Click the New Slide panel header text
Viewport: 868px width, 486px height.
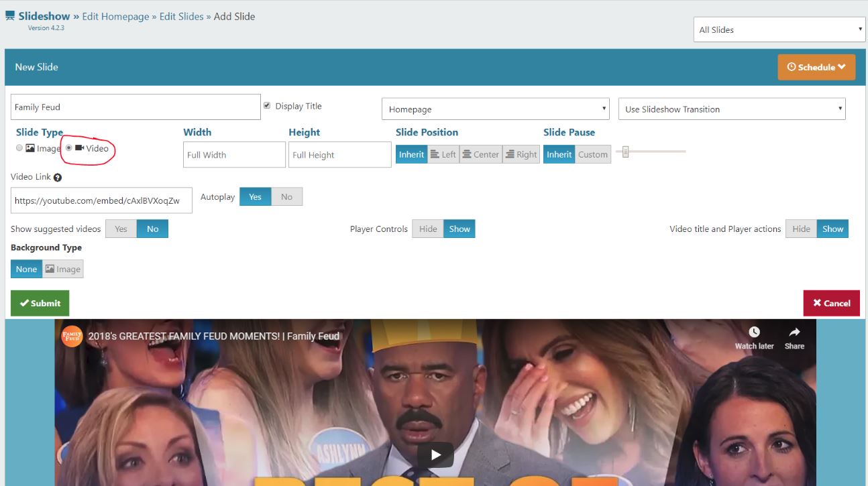pos(36,67)
